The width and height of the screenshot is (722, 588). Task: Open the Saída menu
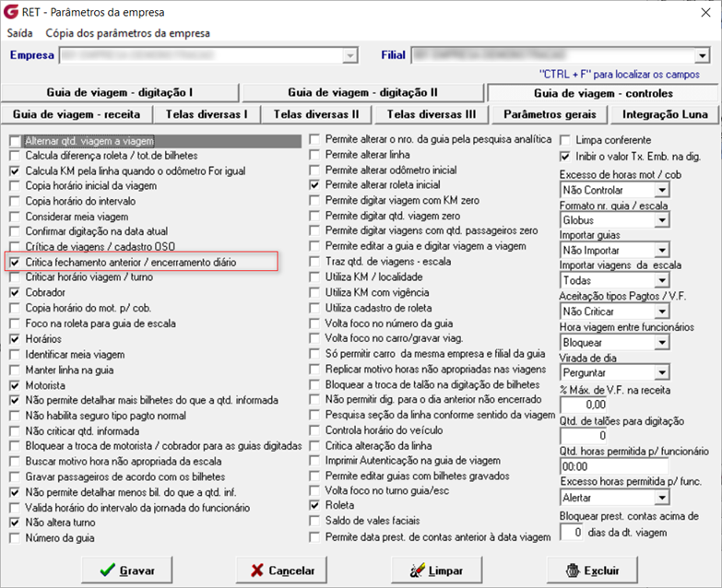tap(19, 33)
